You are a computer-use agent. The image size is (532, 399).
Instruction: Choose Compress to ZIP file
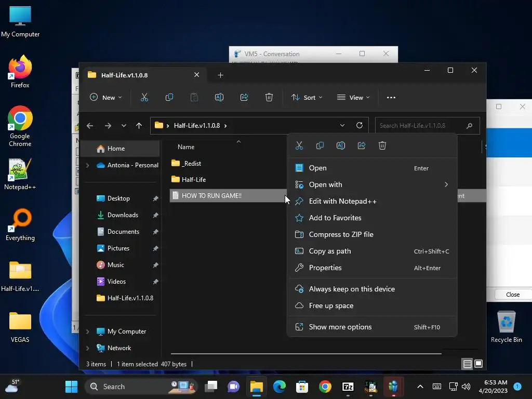(x=372, y=234)
